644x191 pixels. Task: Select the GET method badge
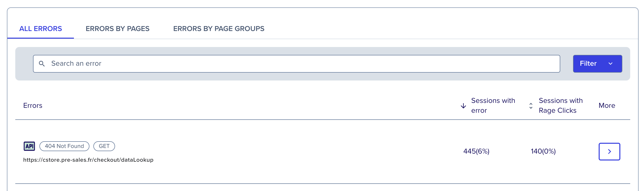click(104, 146)
